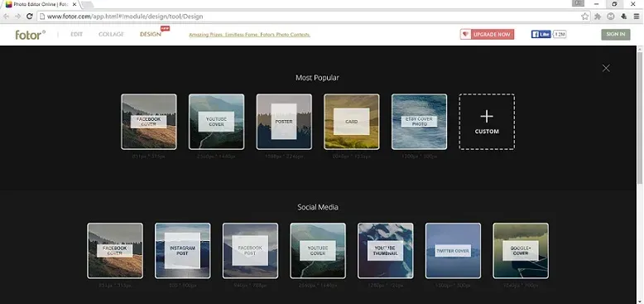Click the round face extension icon
This screenshot has height=304, width=644.
[x=611, y=17]
